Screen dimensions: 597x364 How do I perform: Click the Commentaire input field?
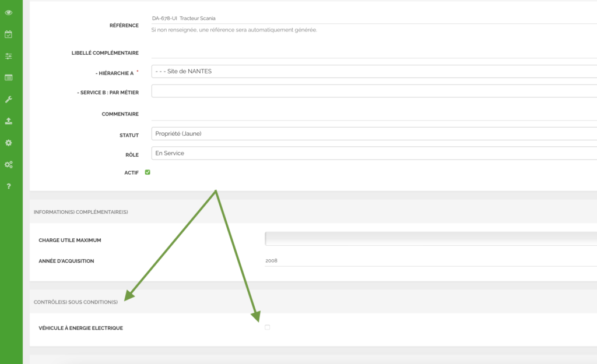(373, 114)
